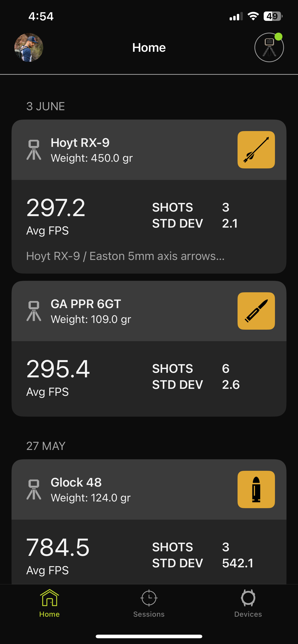This screenshot has height=644, width=298.
Task: Tap the battery indicator in status bar
Action: point(273,16)
